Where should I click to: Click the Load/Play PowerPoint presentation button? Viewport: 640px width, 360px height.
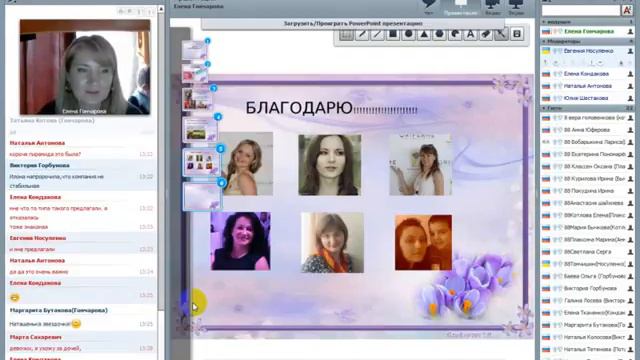[x=353, y=24]
